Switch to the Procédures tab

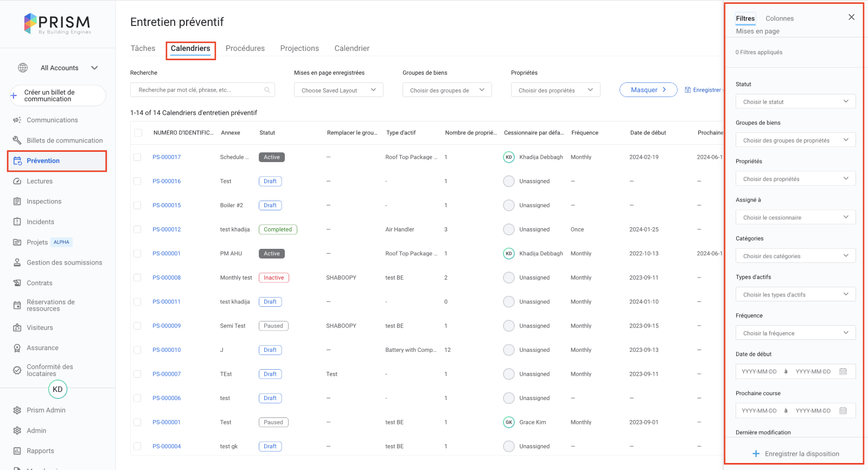pos(245,48)
